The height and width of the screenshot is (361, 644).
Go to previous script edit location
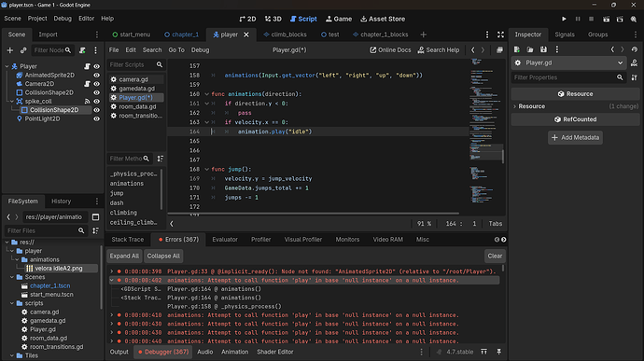click(x=472, y=50)
